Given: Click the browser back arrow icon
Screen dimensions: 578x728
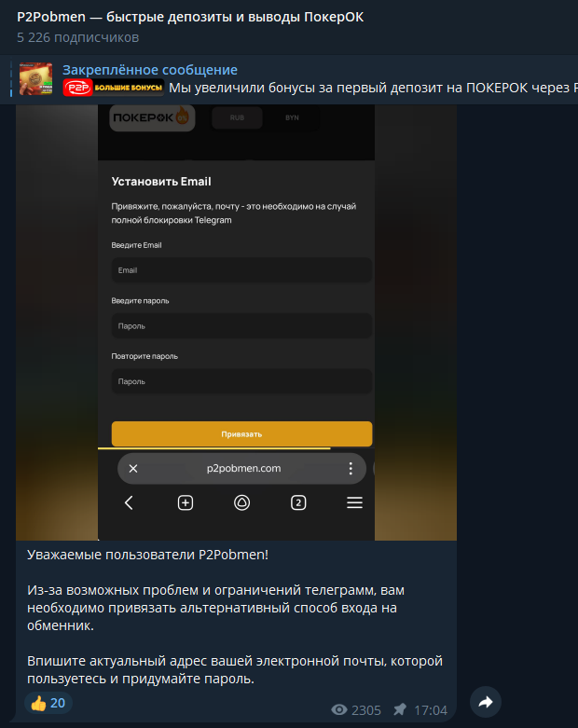Looking at the screenshot, I should [129, 502].
